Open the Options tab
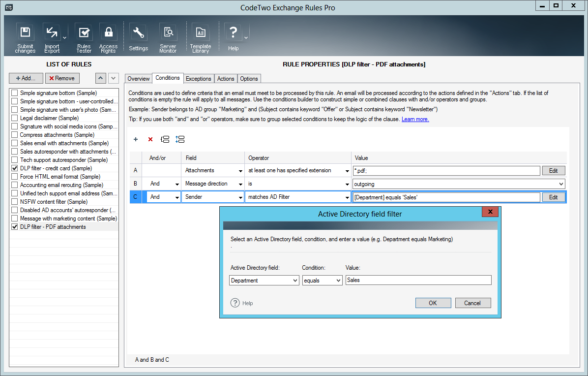This screenshot has height=376, width=588. coord(249,78)
